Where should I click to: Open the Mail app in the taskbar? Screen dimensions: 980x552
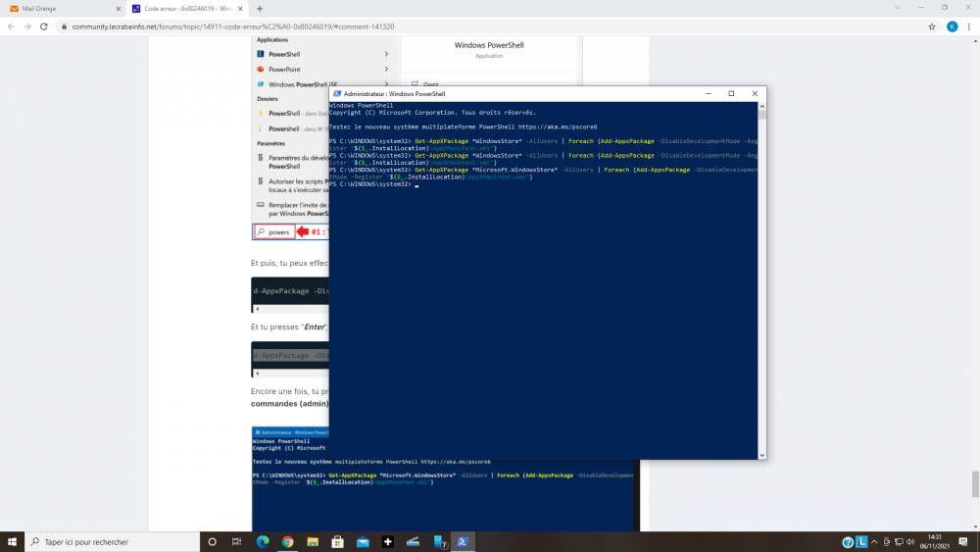(x=363, y=541)
